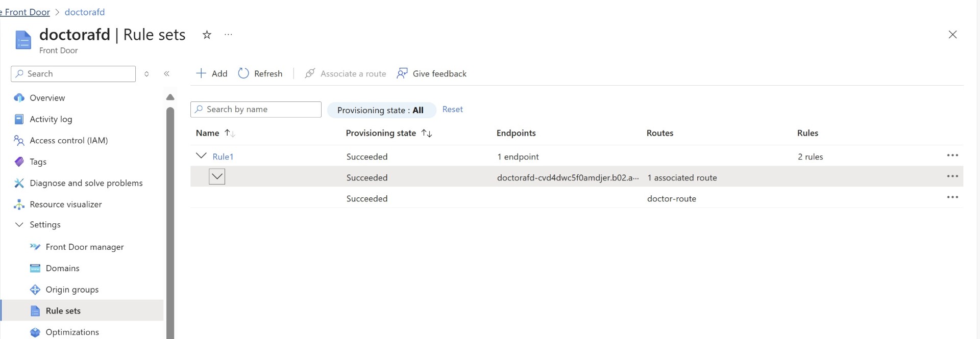Add a new rule set
The width and height of the screenshot is (980, 339).
point(212,73)
